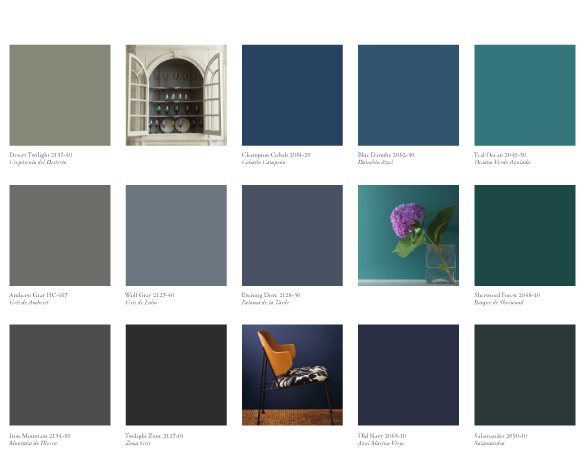Click the Amherst Gray color swatch
The image size is (585, 456).
pos(60,235)
